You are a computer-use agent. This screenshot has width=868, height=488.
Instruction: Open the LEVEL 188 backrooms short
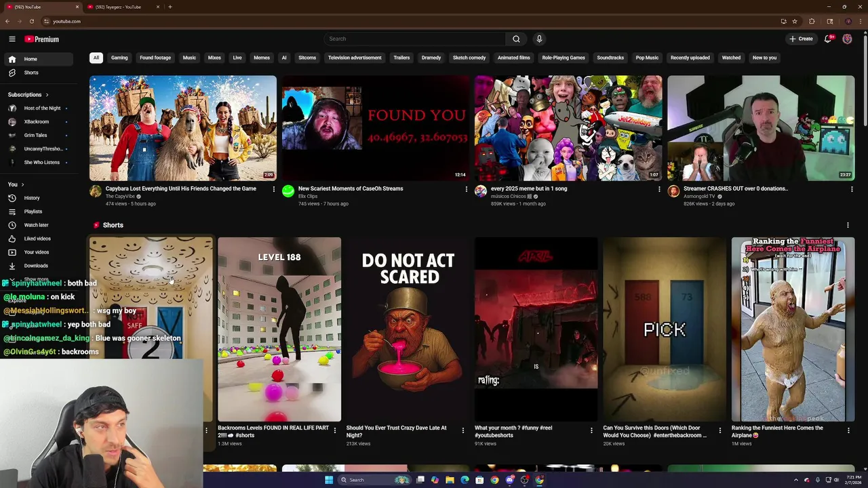pos(279,329)
